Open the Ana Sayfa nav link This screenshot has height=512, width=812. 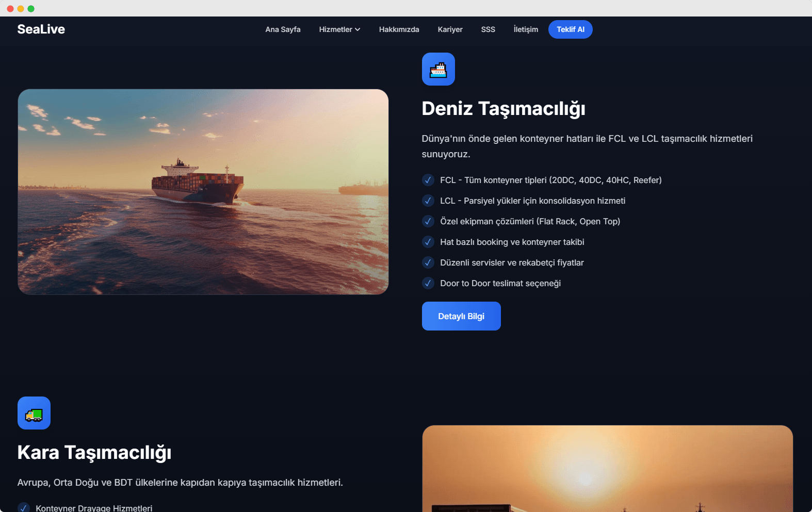283,29
